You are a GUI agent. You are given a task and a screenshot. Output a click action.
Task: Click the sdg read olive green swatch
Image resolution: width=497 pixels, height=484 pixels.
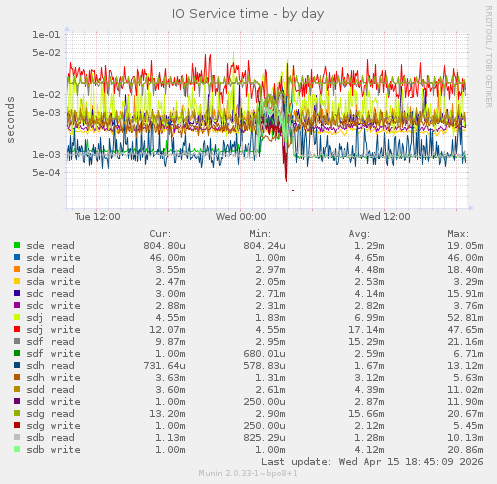click(17, 413)
